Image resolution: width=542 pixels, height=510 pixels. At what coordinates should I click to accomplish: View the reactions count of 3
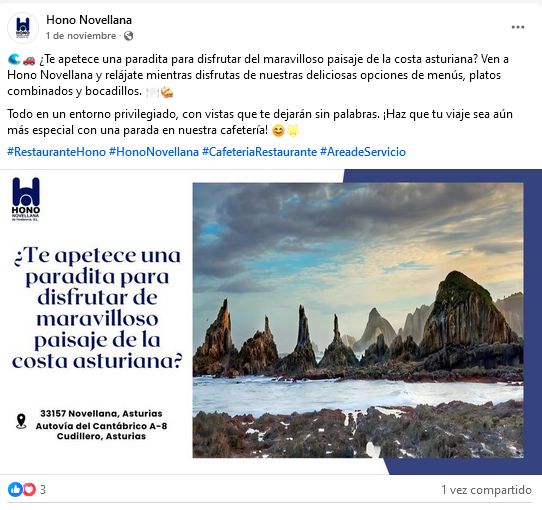tap(43, 490)
